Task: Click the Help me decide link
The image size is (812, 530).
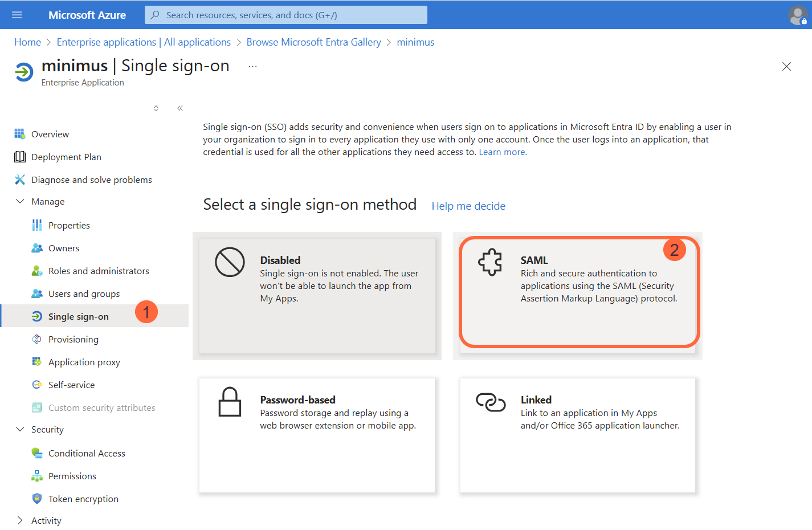Action: point(468,206)
